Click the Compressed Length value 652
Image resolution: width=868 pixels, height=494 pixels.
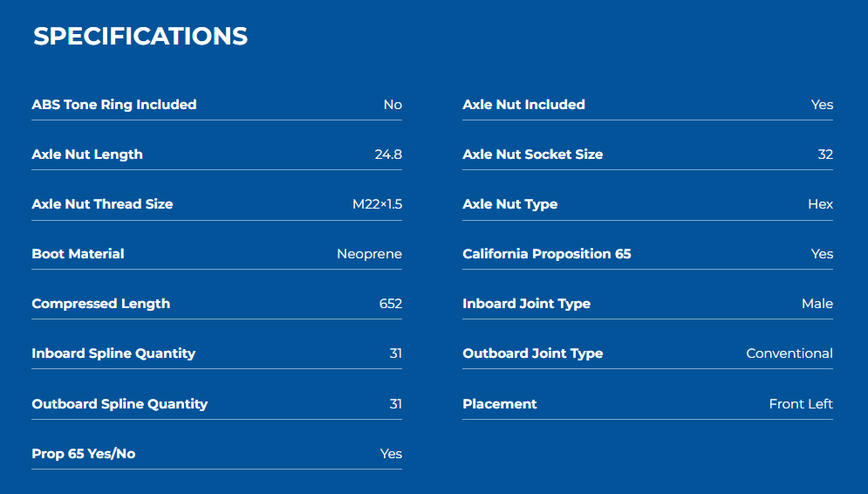[x=390, y=304]
